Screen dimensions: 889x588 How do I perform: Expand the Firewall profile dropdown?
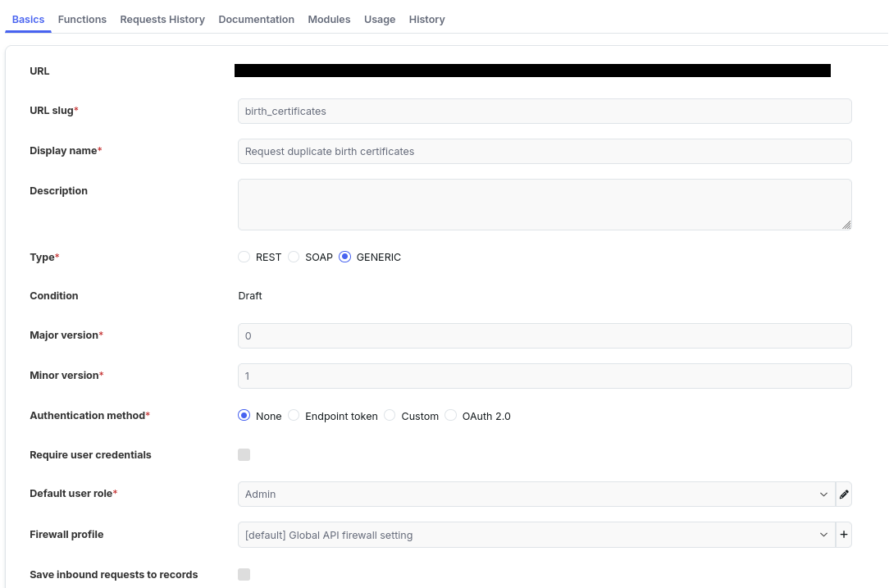point(536,535)
